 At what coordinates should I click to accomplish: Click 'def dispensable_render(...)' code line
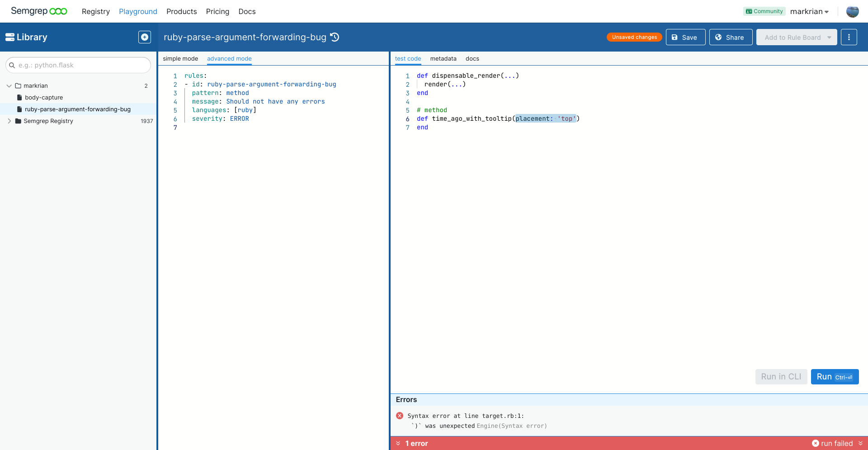[x=468, y=76]
